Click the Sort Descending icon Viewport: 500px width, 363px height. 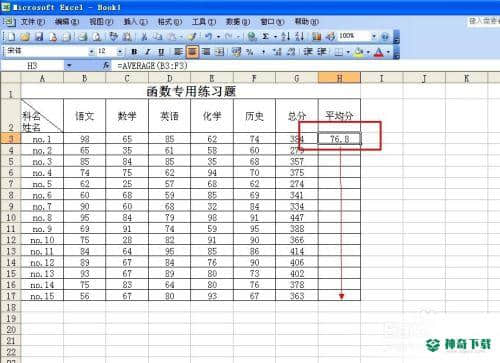pyautogui.click(x=299, y=36)
